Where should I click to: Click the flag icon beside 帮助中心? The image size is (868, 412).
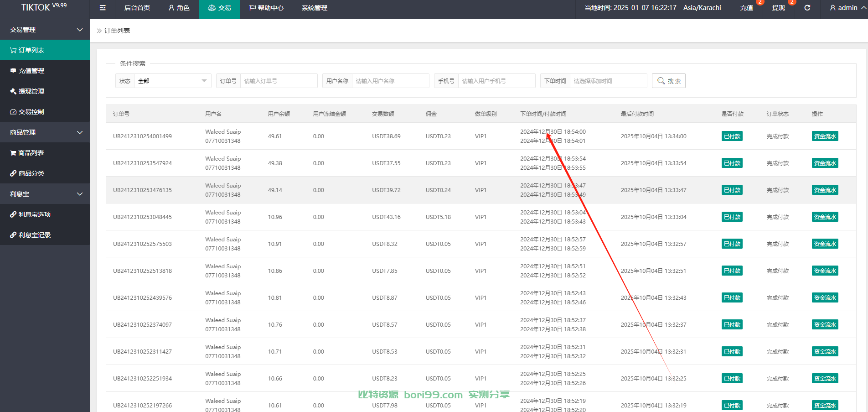click(x=253, y=8)
